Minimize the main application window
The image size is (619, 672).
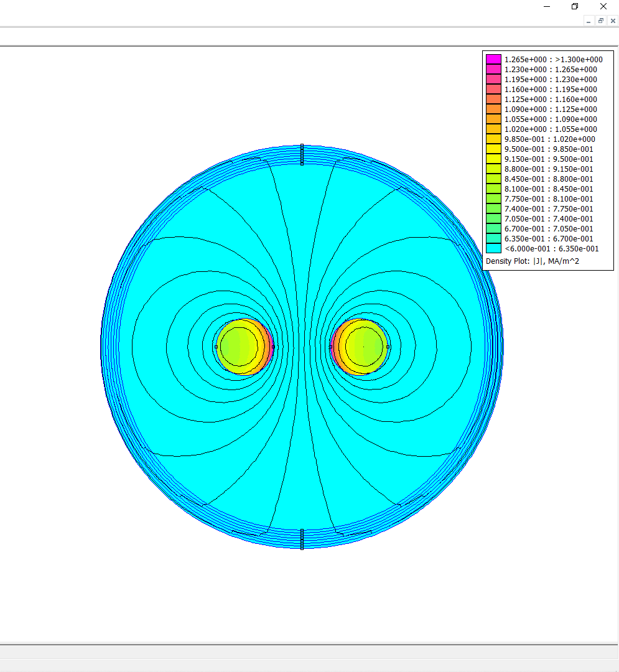[547, 6]
